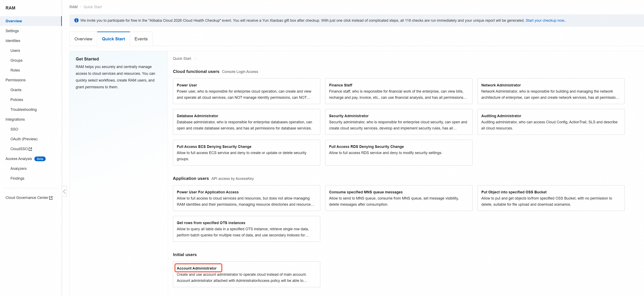Choose Power User For Application Access card
Screen dimensions: 644x296
[x=246, y=198]
